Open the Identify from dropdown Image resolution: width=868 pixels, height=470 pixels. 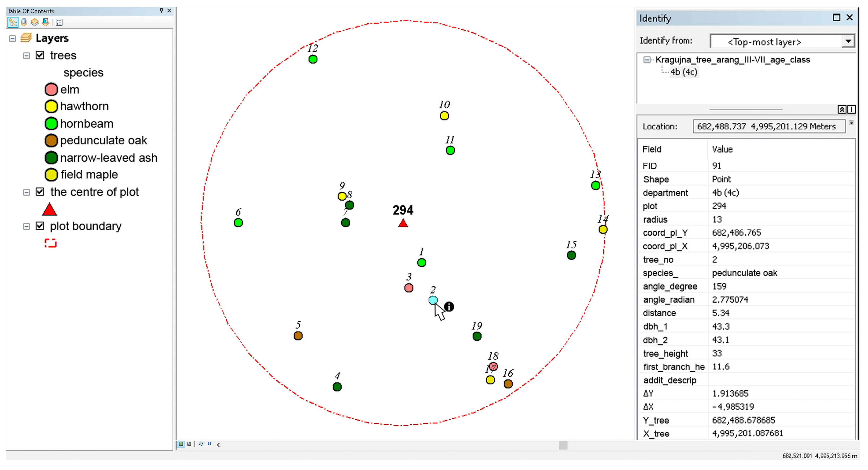point(848,41)
